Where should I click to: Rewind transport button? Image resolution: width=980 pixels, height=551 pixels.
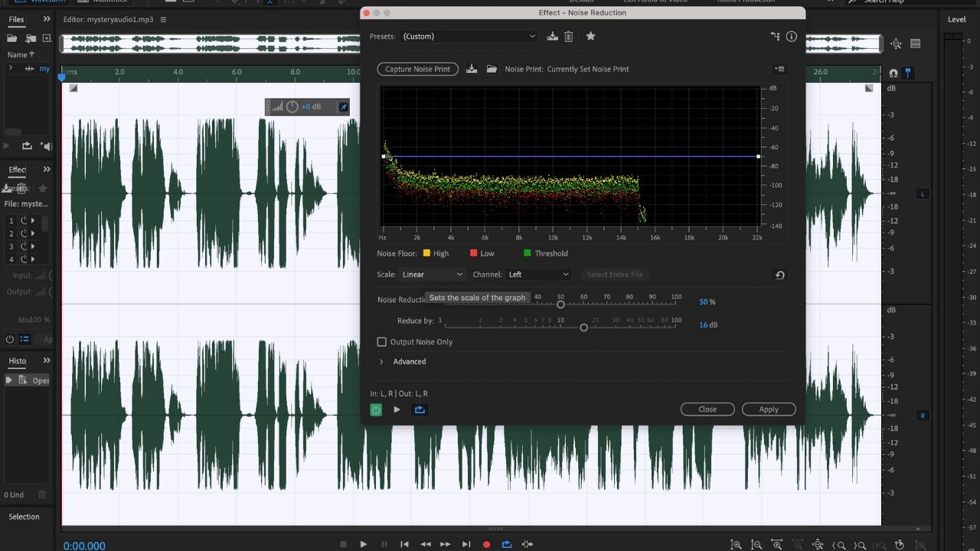click(x=426, y=544)
